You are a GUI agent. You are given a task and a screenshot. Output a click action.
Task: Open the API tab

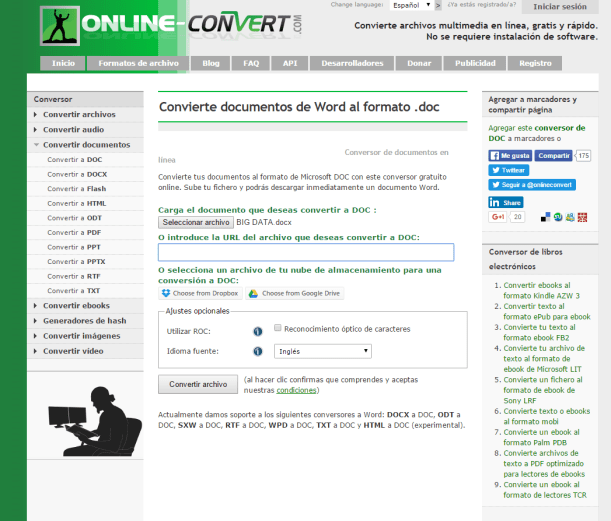(290, 63)
